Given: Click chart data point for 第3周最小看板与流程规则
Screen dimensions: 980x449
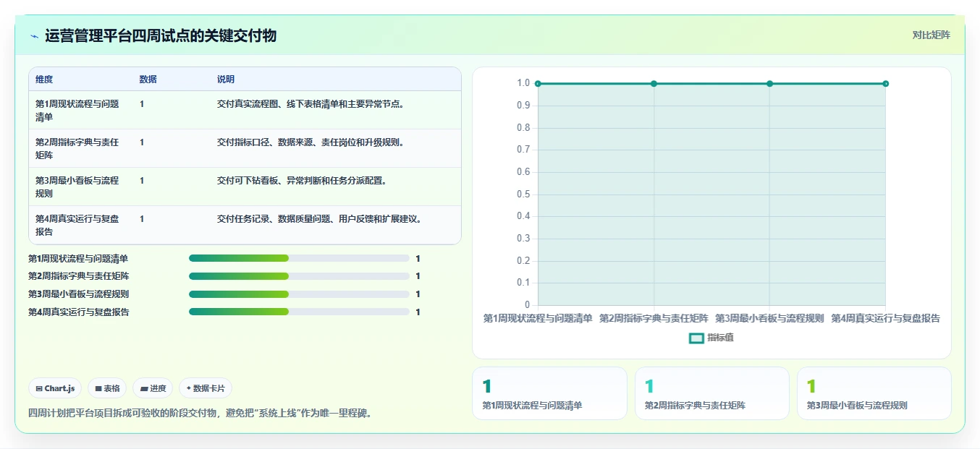Looking at the screenshot, I should coord(769,84).
